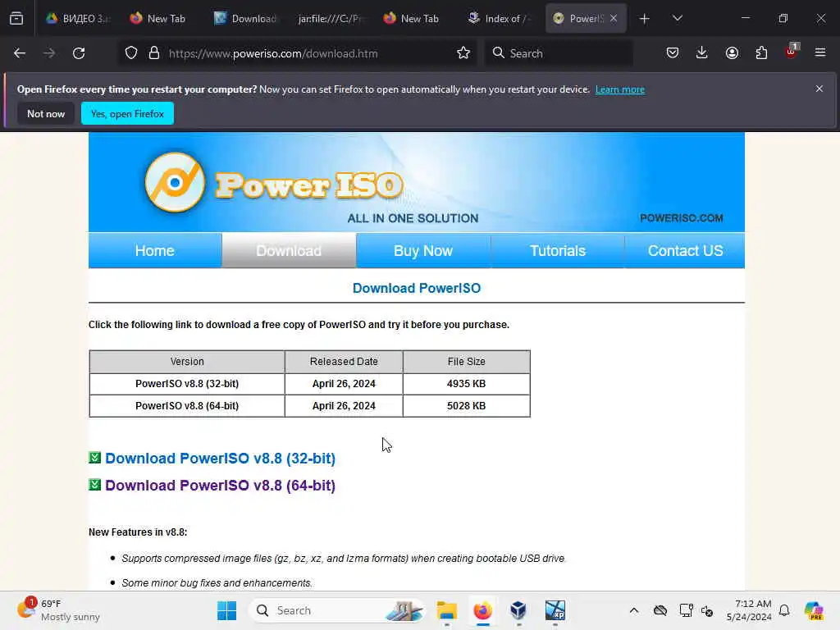Reload the current page
This screenshot has width=840, height=630.
(79, 53)
